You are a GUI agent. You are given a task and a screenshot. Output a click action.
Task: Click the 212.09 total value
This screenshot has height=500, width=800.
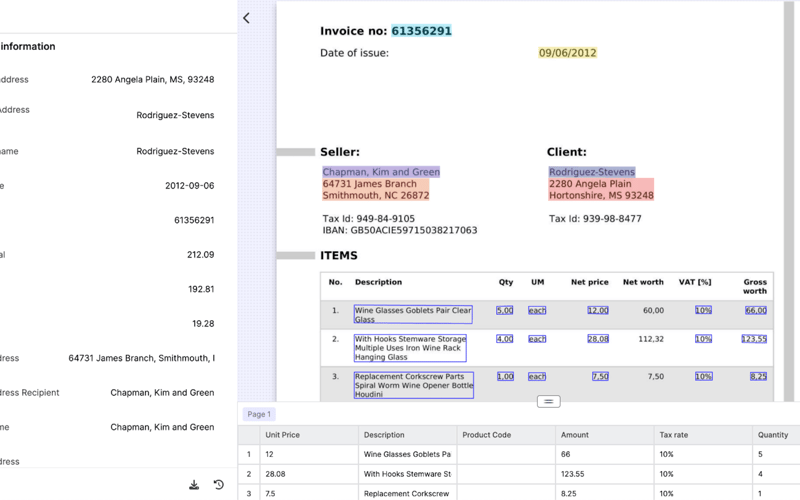pos(201,255)
